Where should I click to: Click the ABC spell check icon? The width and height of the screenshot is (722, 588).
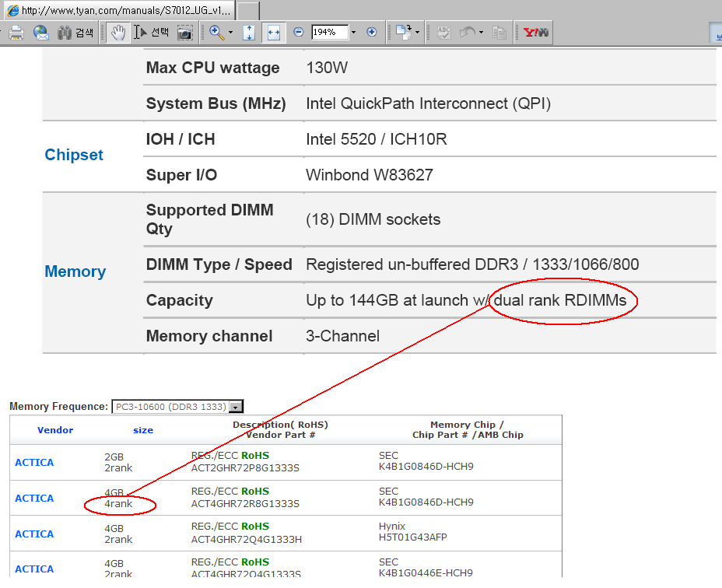tap(444, 32)
